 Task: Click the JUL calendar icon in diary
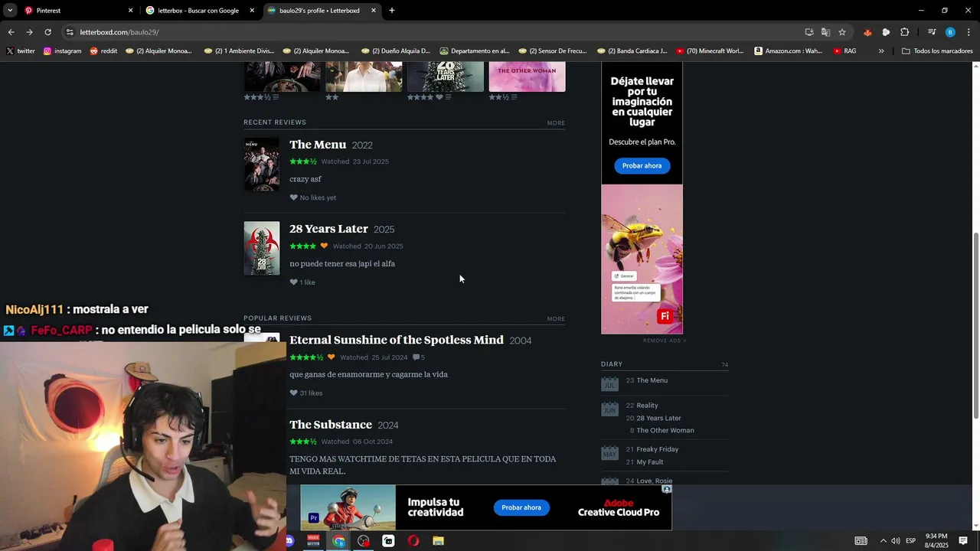click(609, 383)
